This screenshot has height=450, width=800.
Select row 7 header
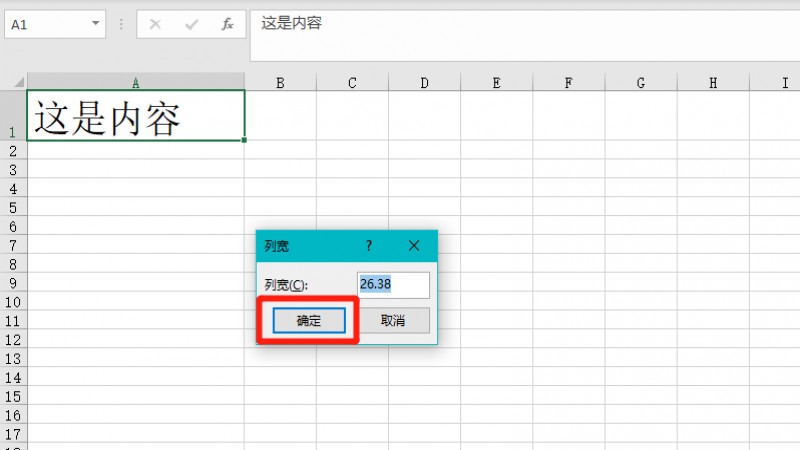[x=13, y=245]
